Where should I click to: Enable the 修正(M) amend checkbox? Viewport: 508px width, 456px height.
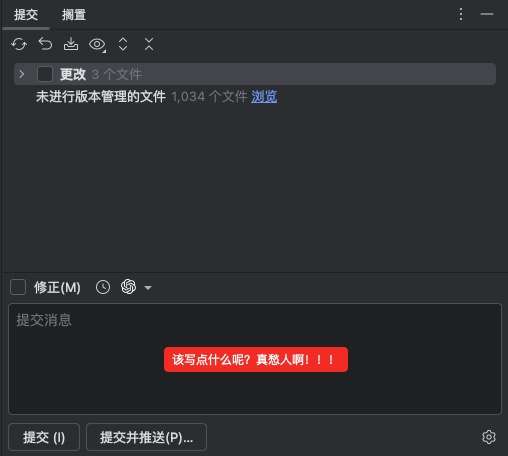[x=18, y=287]
